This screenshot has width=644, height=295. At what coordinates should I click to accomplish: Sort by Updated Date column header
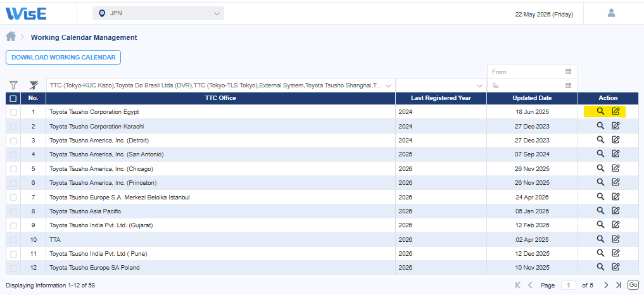coord(533,97)
